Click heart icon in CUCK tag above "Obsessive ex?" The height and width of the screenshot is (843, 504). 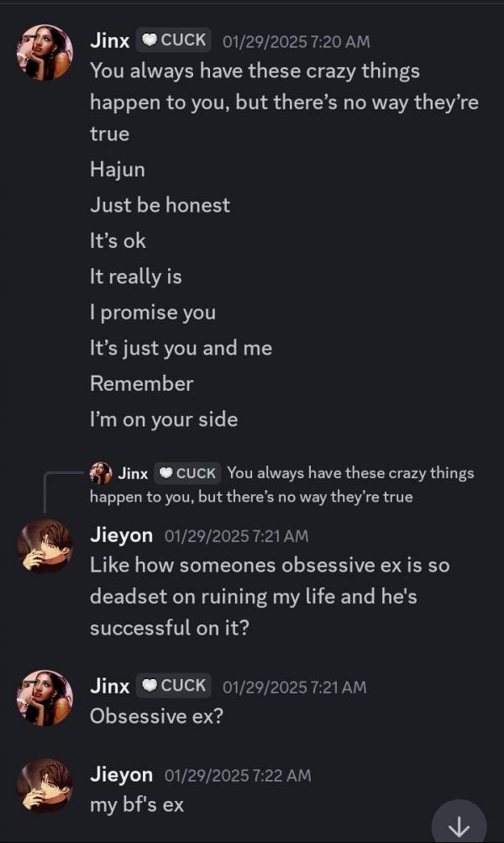click(x=150, y=686)
